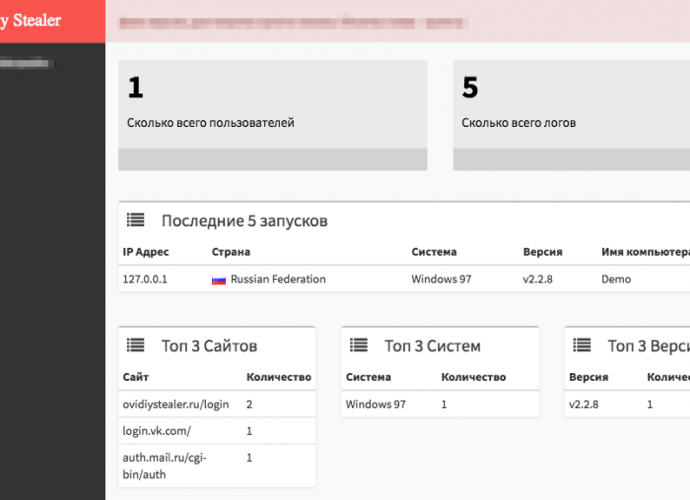Click the Топ 3 Сайтов heading
690x500 pixels.
tap(209, 346)
